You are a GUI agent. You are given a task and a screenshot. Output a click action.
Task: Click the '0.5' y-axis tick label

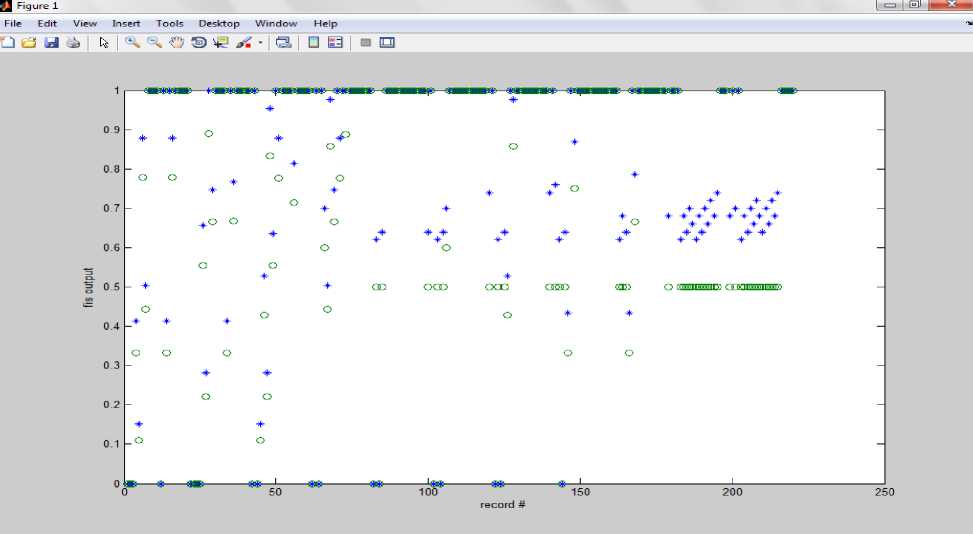coord(112,287)
